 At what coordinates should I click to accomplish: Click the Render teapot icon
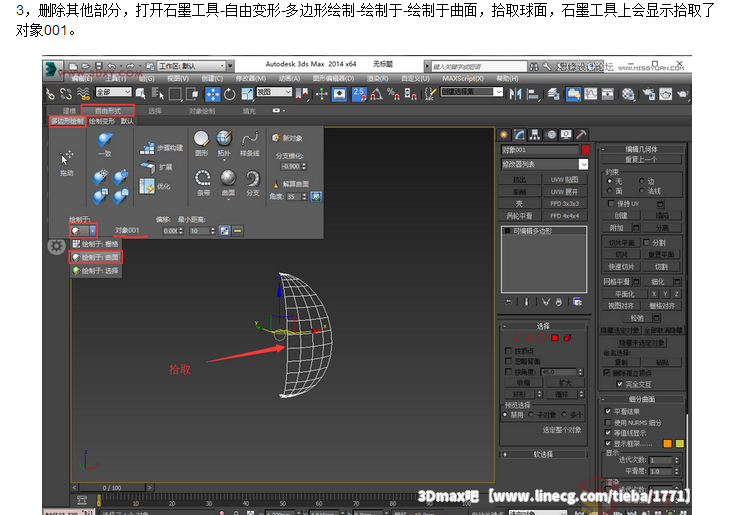point(683,95)
